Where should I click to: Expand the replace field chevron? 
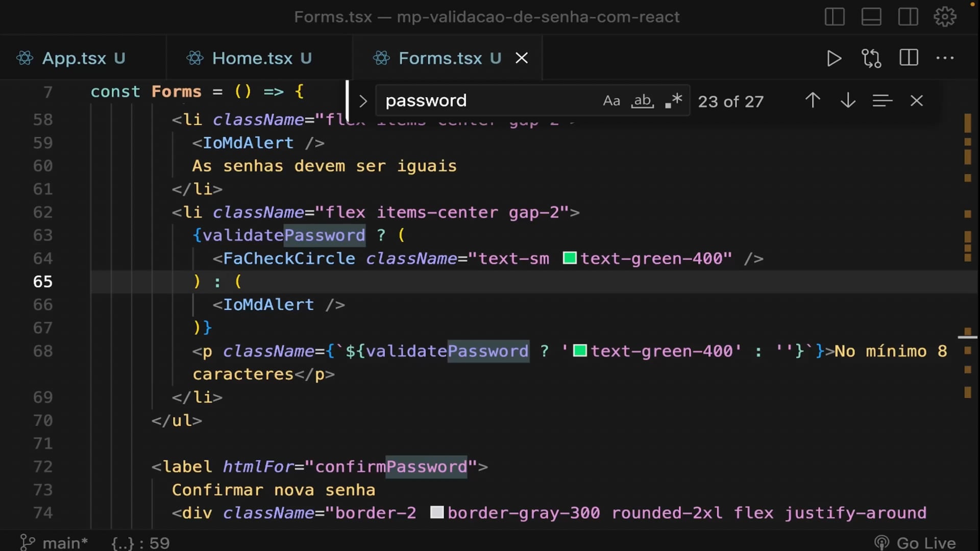coord(363,101)
